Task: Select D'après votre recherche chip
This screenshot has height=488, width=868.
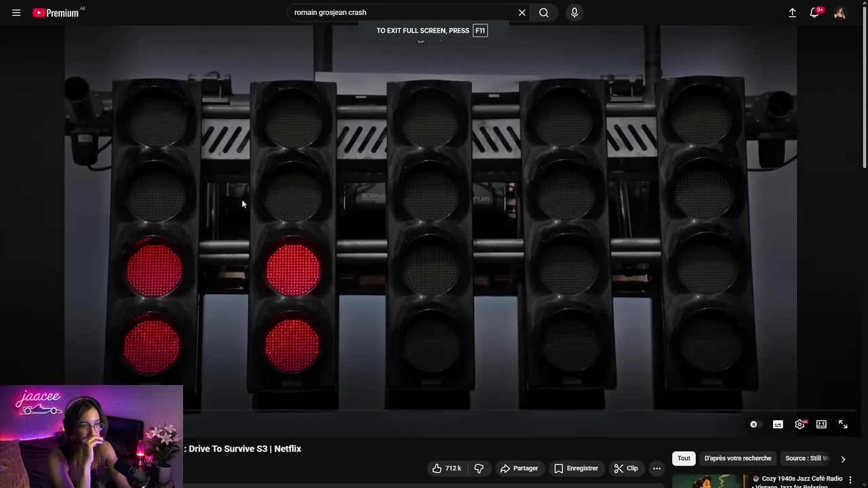Action: point(738,458)
